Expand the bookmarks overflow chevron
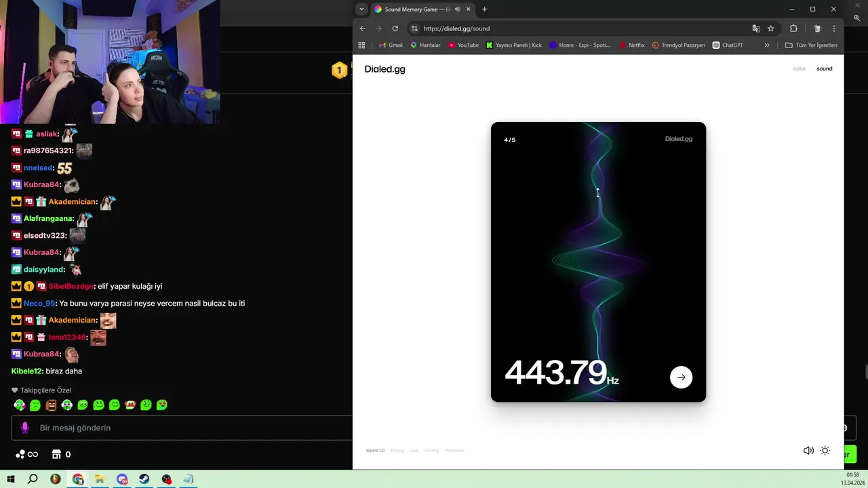 click(767, 45)
